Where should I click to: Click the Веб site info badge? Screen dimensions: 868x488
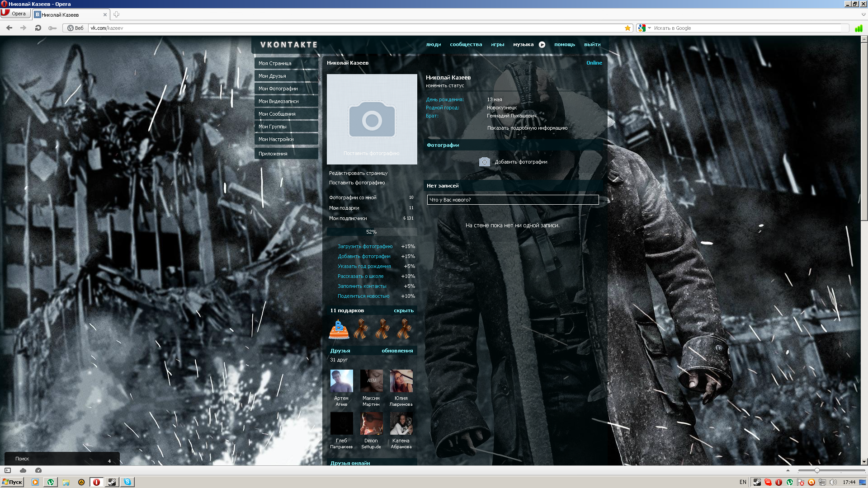click(75, 28)
